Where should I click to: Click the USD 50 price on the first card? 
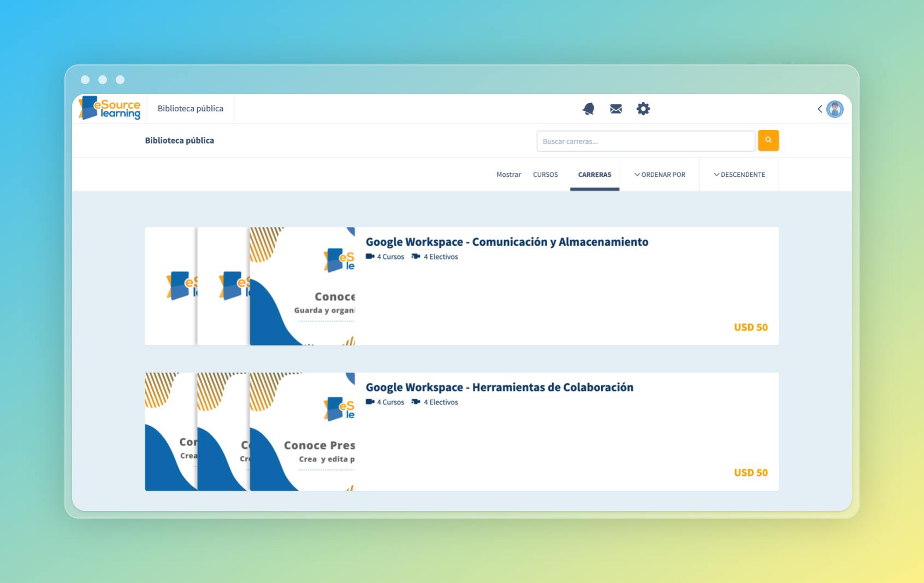click(x=751, y=327)
